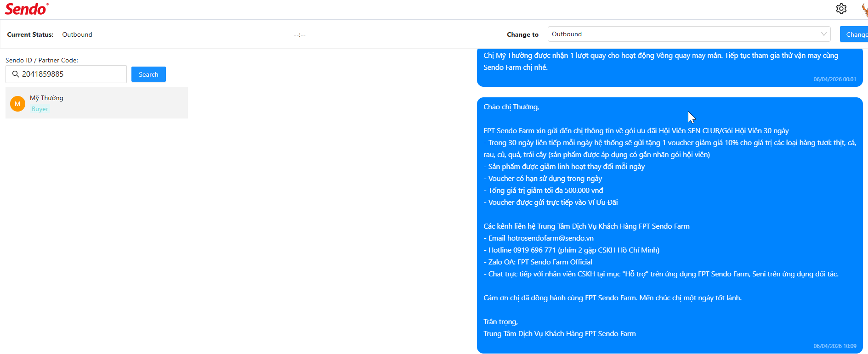Click the Tổng giá trị giảm tối đa 500.000 vnđ line
The image size is (868, 354).
[543, 190]
